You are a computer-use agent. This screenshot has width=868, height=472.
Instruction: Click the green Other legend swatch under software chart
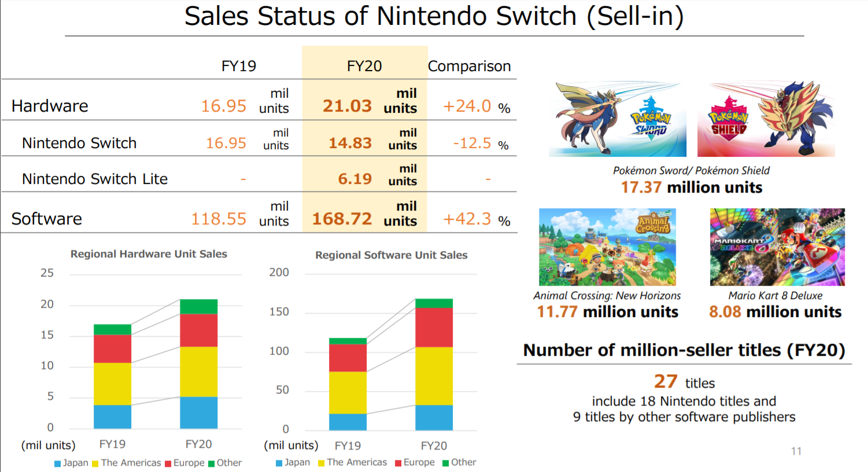446,463
